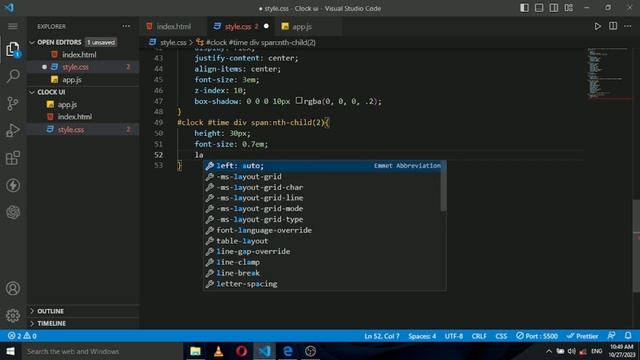Change line ending via CRLF
This screenshot has width=640, height=360.
coord(479,336)
